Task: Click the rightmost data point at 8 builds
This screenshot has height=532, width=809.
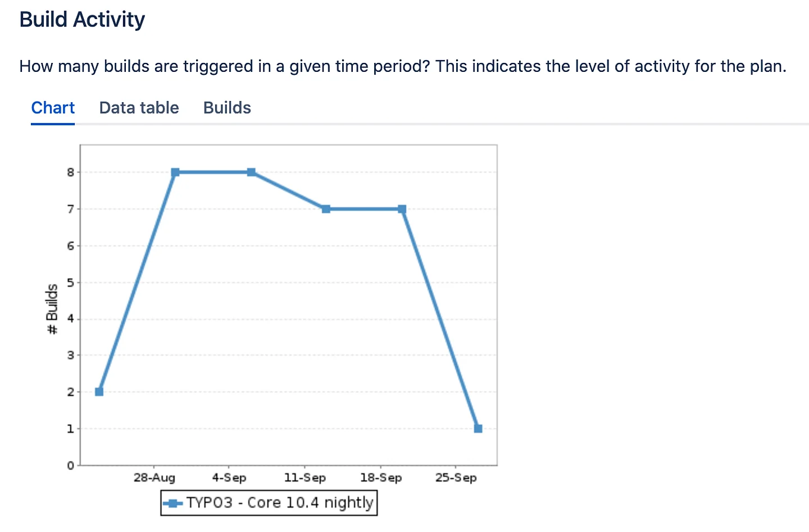Action: [251, 172]
